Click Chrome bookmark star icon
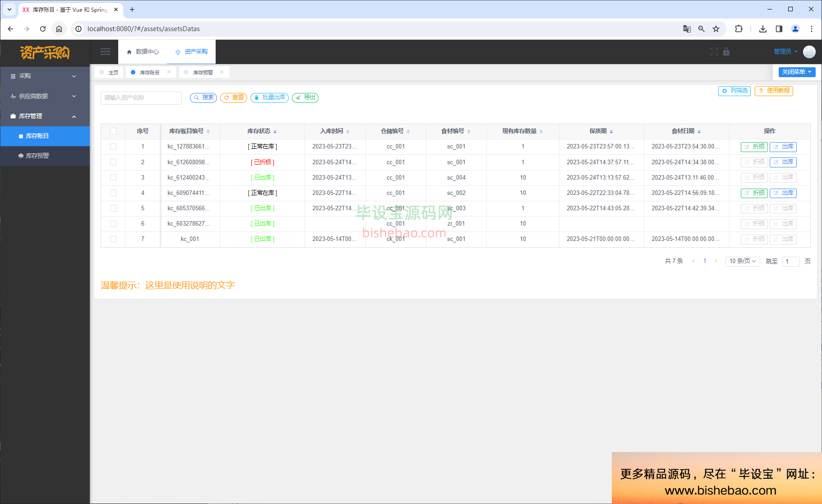Image resolution: width=822 pixels, height=504 pixels. [716, 29]
